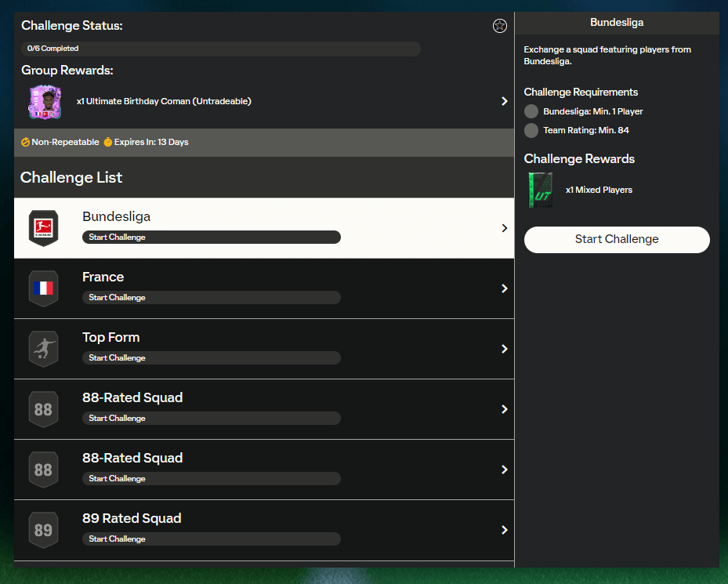The width and height of the screenshot is (728, 584).
Task: Click the Bundesliga league badge icon
Action: [43, 228]
